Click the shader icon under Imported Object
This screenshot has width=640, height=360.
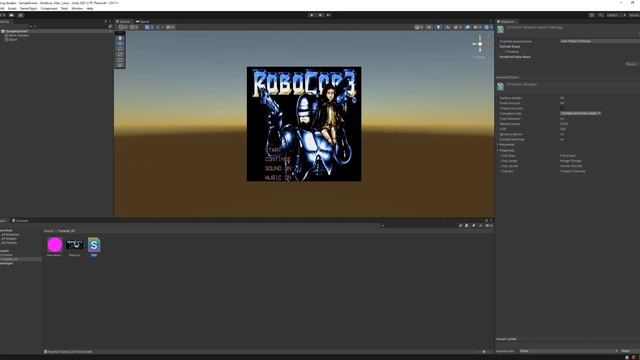click(x=500, y=87)
